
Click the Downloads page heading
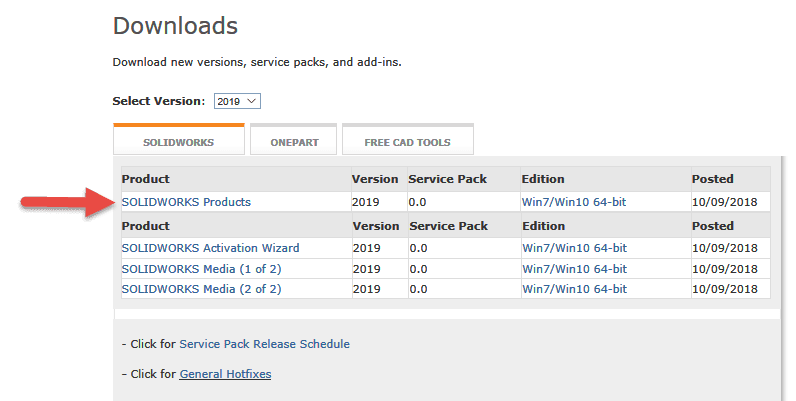(175, 26)
